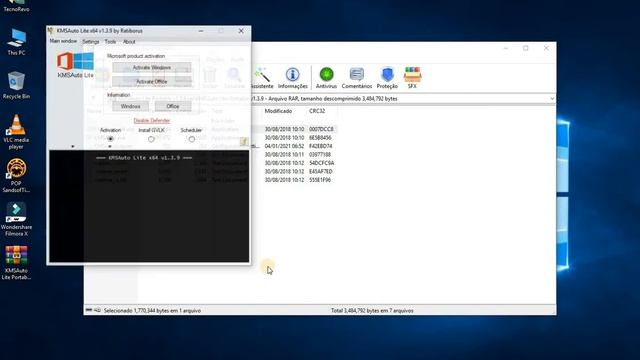Select VLC media player desktop icon
This screenshot has width=640, height=360.
click(16, 132)
